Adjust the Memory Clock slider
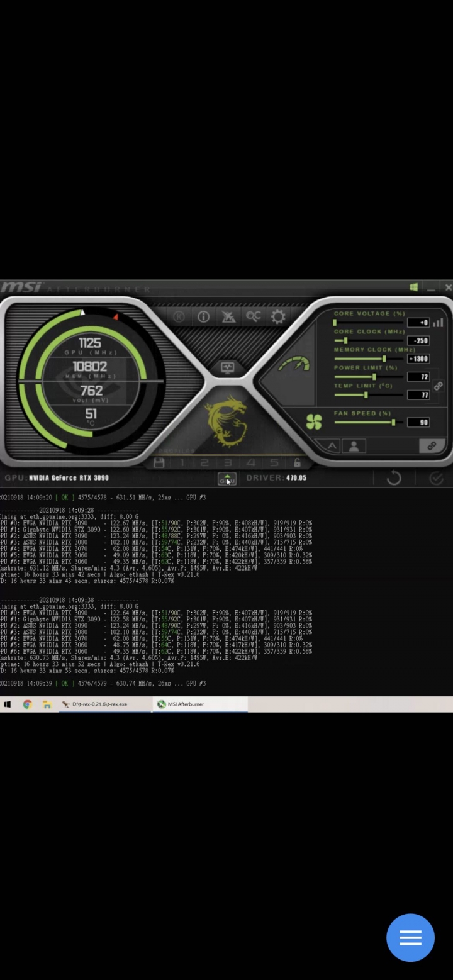This screenshot has width=453, height=980. [x=368, y=359]
